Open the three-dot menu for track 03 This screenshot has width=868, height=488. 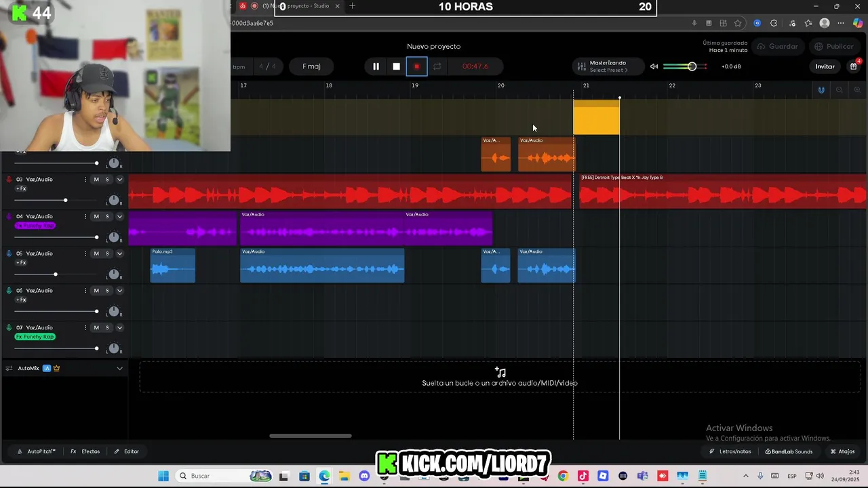click(85, 180)
